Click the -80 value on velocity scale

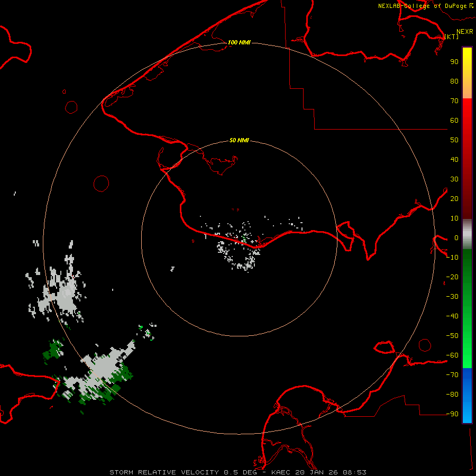pos(452,395)
